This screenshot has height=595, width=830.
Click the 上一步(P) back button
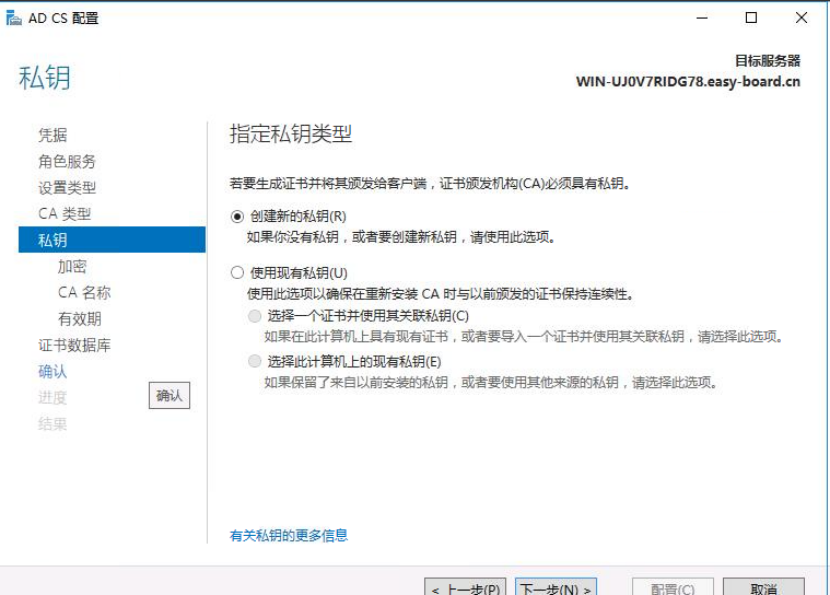[x=465, y=588]
